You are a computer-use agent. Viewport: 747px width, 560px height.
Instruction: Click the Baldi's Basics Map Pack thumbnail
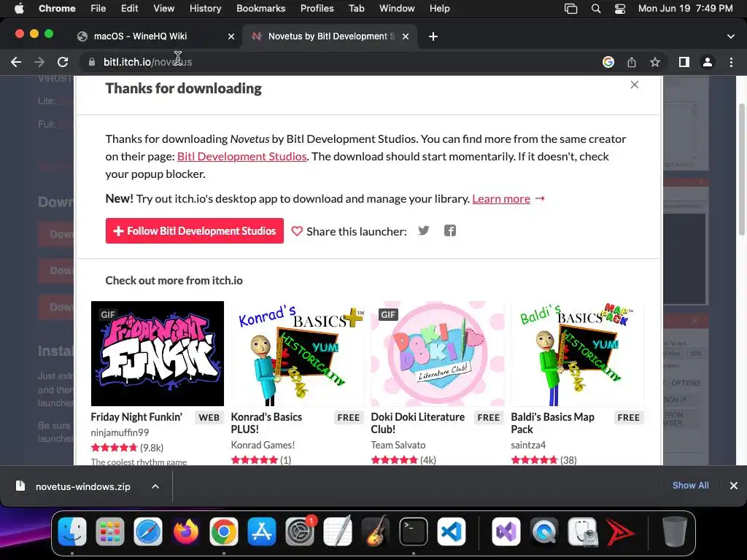click(x=578, y=354)
